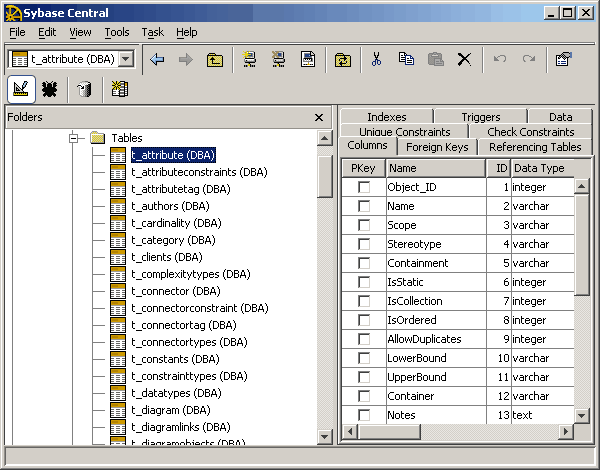Collapse the Tables folder node
This screenshot has height=470, width=600.
coord(73,138)
